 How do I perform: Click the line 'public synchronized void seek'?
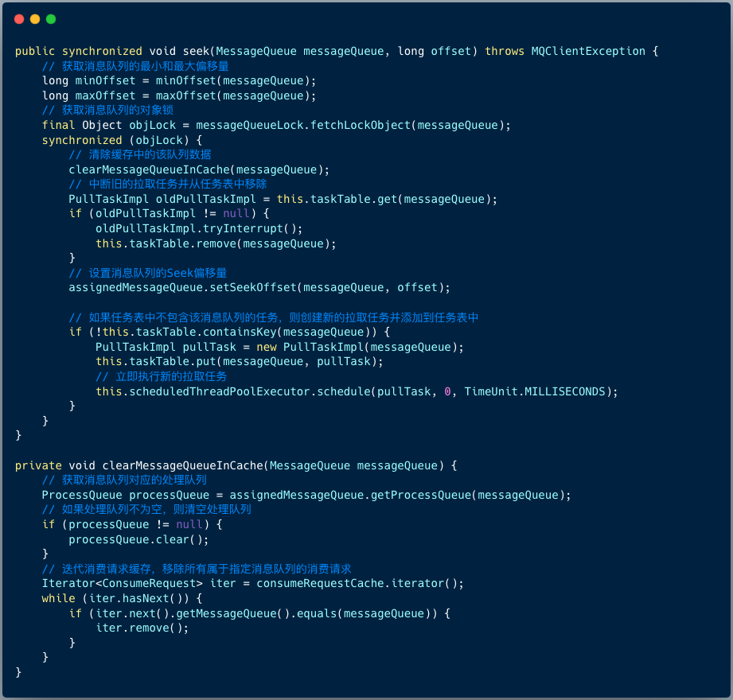pos(337,51)
